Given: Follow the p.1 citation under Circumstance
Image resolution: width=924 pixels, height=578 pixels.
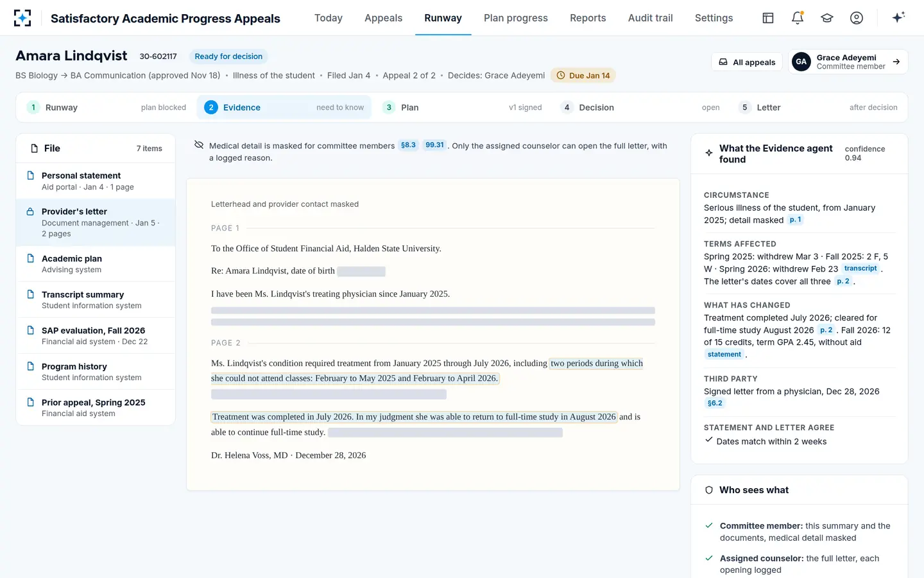Looking at the screenshot, I should coord(796,220).
